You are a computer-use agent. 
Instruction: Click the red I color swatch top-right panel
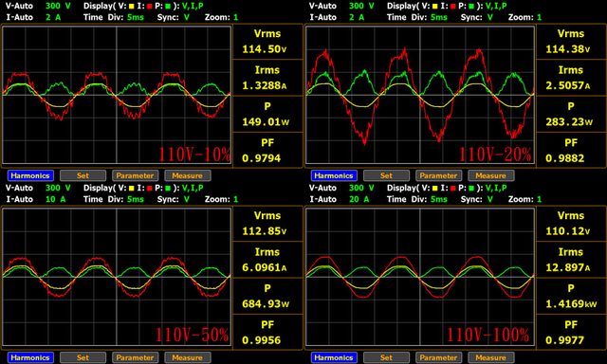coord(453,7)
